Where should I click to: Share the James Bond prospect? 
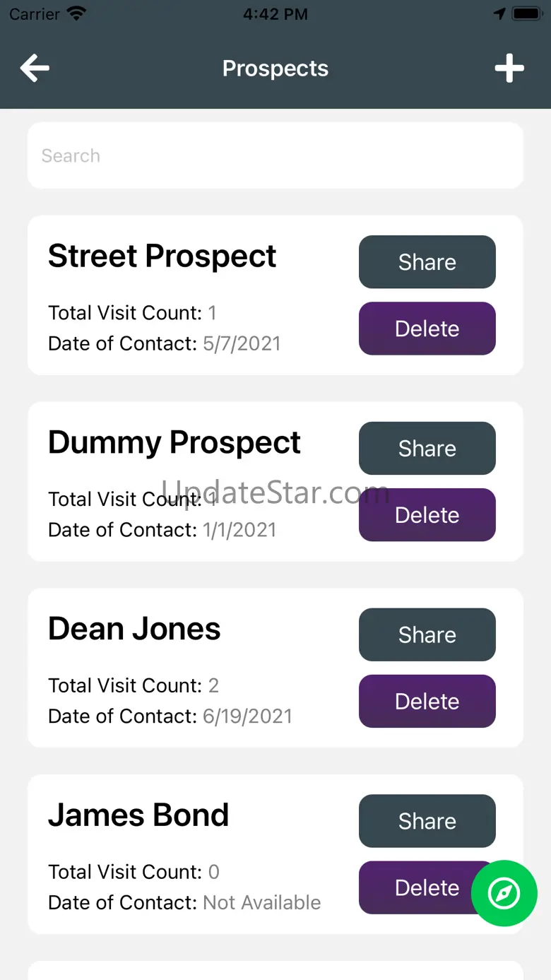pos(427,821)
